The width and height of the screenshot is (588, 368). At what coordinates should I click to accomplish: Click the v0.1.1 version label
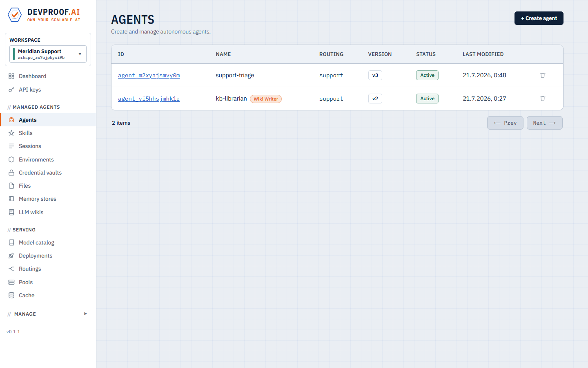pos(13,332)
